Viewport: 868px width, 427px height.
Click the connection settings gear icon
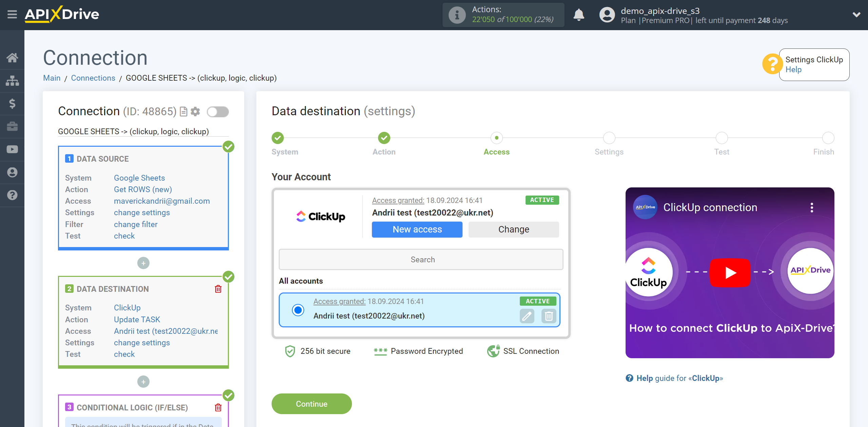[195, 111]
